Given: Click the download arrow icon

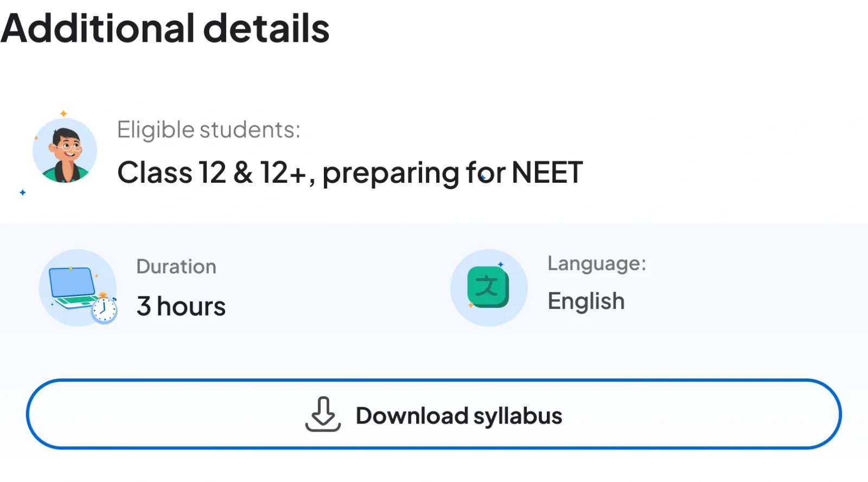Looking at the screenshot, I should pyautogui.click(x=323, y=415).
